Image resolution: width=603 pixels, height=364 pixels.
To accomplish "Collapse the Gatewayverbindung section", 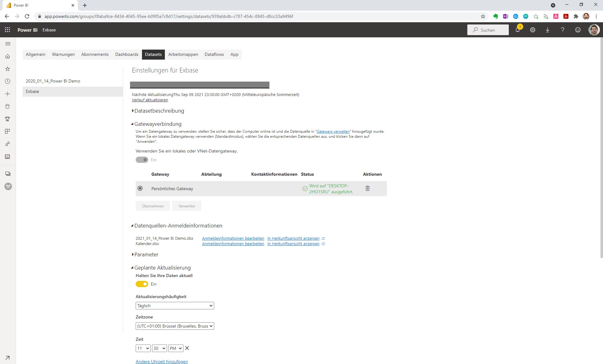I will (x=156, y=124).
